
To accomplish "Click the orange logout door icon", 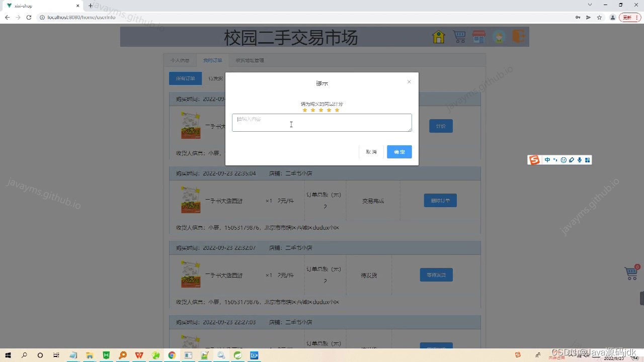I will [519, 37].
